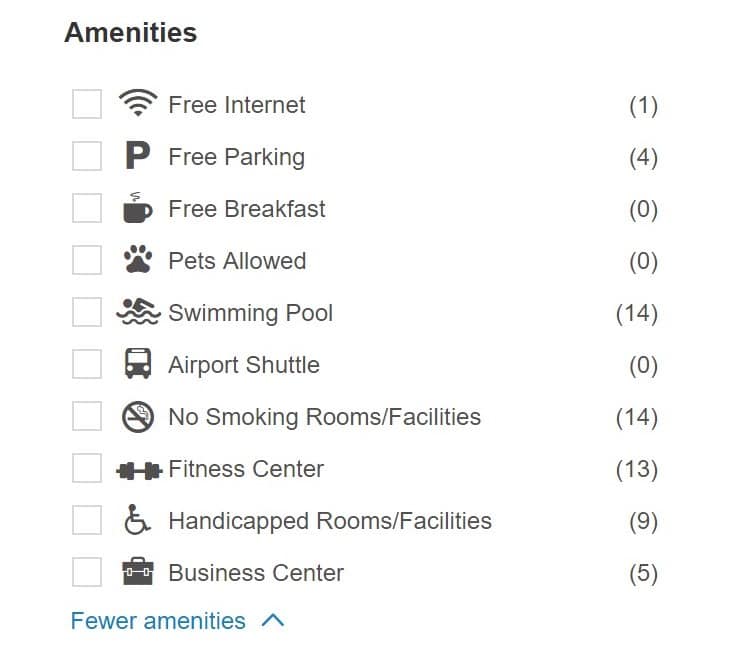Toggle the Business Center checkbox
This screenshot has height=651, width=753.
(x=87, y=572)
